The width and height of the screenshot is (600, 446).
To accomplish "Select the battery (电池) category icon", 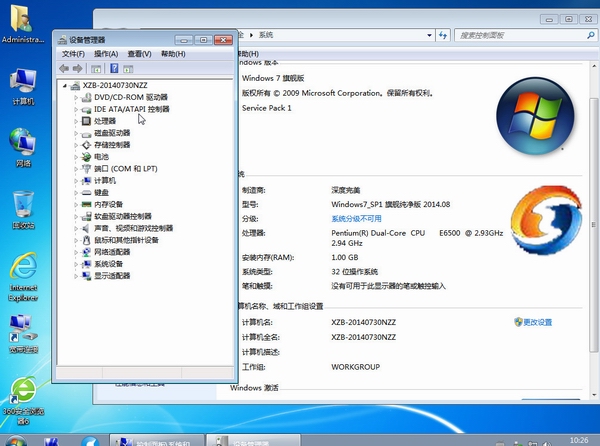I will [86, 157].
